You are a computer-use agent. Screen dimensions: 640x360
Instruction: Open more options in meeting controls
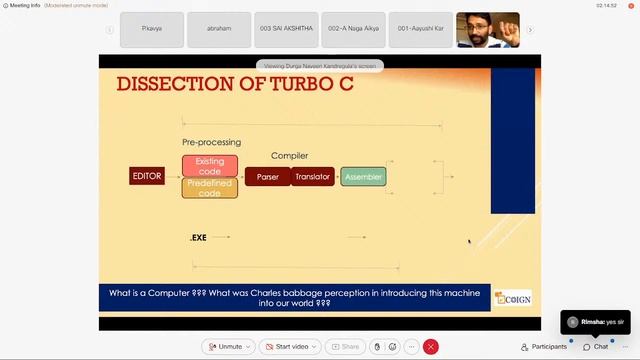(x=411, y=347)
